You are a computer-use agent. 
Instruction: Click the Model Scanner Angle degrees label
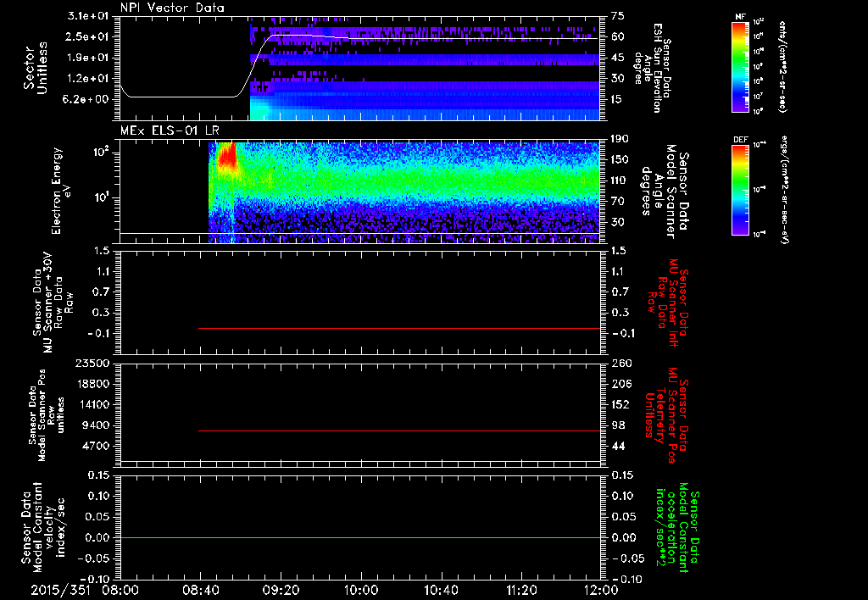click(664, 192)
